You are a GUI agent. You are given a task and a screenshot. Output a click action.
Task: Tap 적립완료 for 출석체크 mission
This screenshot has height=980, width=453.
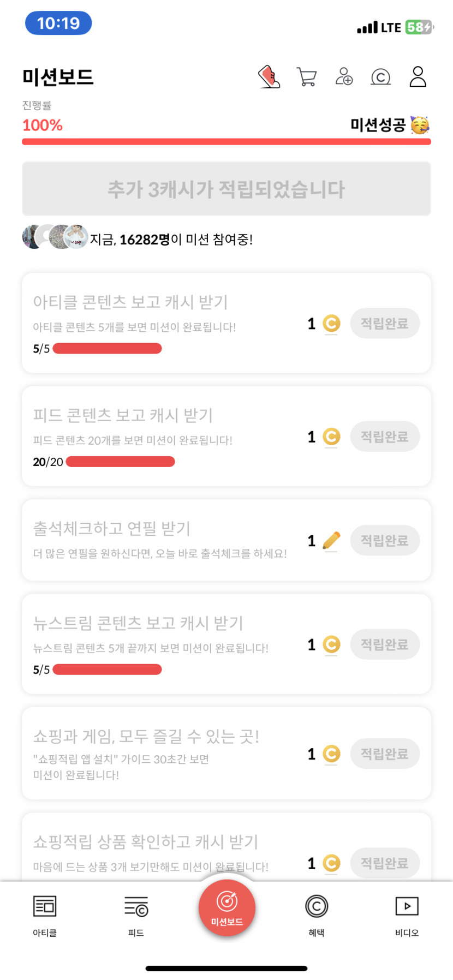(385, 541)
